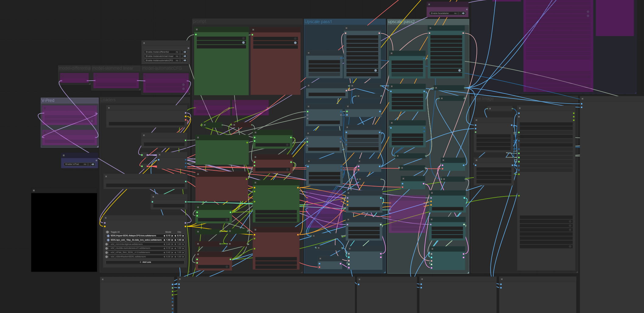This screenshot has width=644, height=313.
Task: Select the SkinRealismSDXL.safetensors lora name
Action: [x=128, y=257]
